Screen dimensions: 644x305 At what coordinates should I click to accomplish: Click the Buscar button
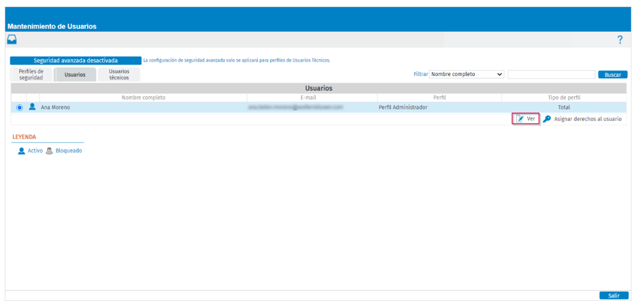[613, 75]
